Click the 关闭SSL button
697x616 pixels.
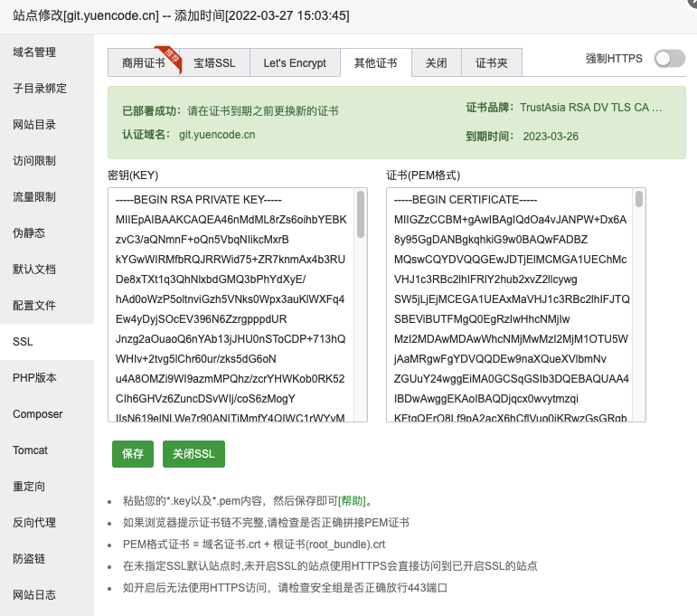coord(193,454)
